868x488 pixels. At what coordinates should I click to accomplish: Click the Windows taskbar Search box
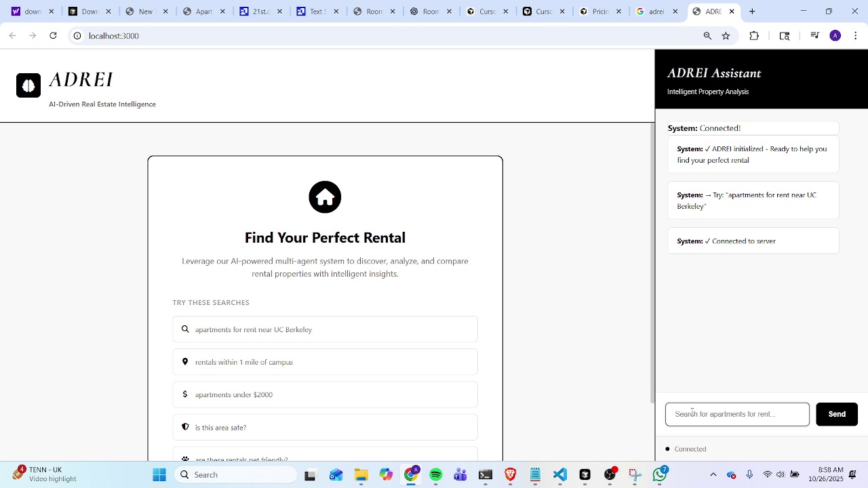(x=235, y=475)
